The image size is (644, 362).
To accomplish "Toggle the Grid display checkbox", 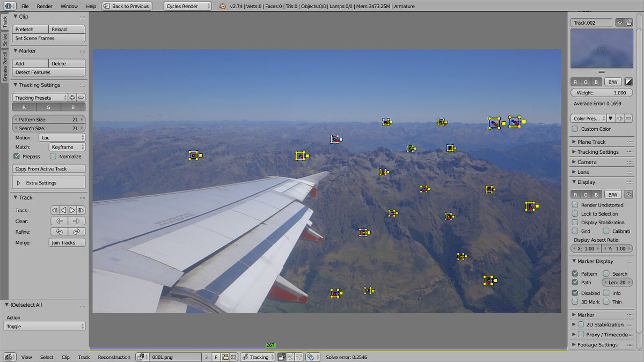I will point(575,231).
